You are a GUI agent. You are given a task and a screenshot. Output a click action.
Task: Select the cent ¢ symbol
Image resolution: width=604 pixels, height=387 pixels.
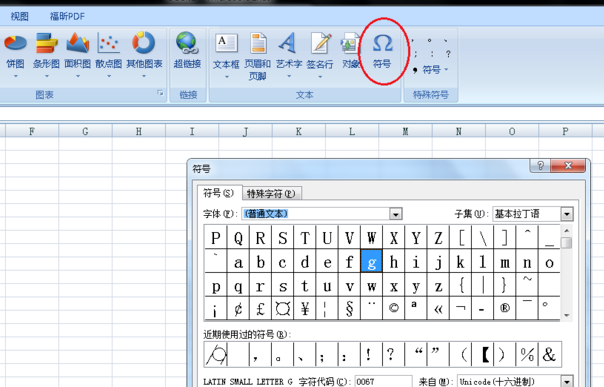coord(238,308)
